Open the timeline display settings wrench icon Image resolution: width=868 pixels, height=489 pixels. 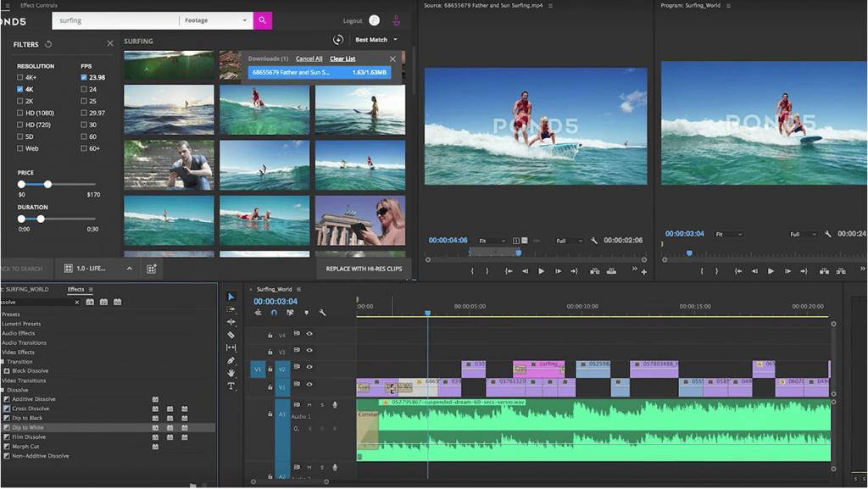click(x=322, y=313)
